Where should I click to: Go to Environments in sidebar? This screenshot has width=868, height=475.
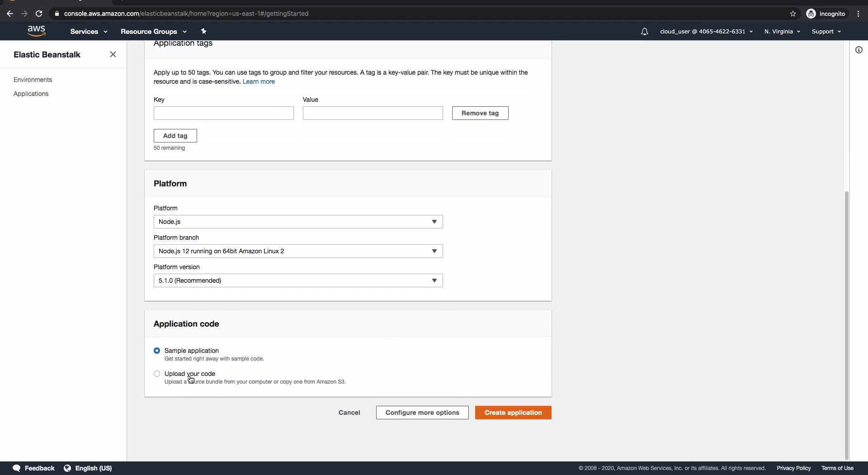[33, 80]
